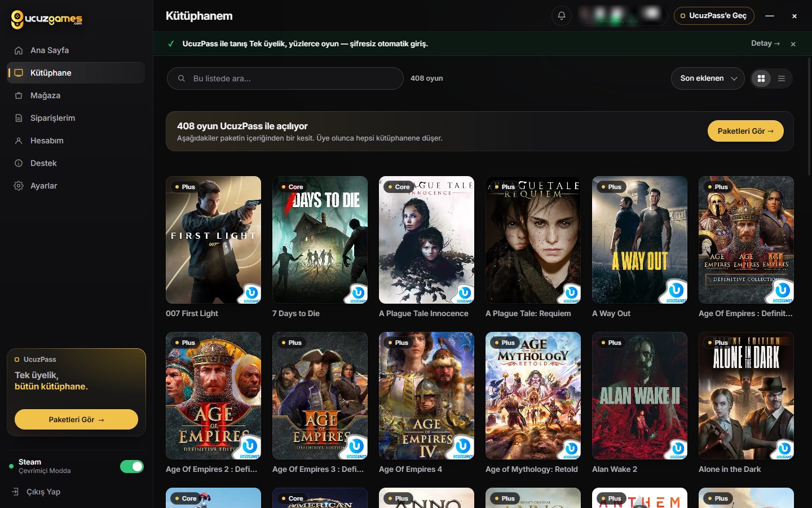The image size is (812, 508).
Task: Toggle Steam online mode switch
Action: (132, 466)
